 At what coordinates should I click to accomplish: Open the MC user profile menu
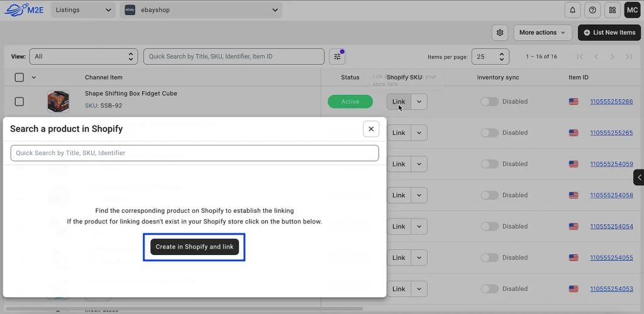631,10
